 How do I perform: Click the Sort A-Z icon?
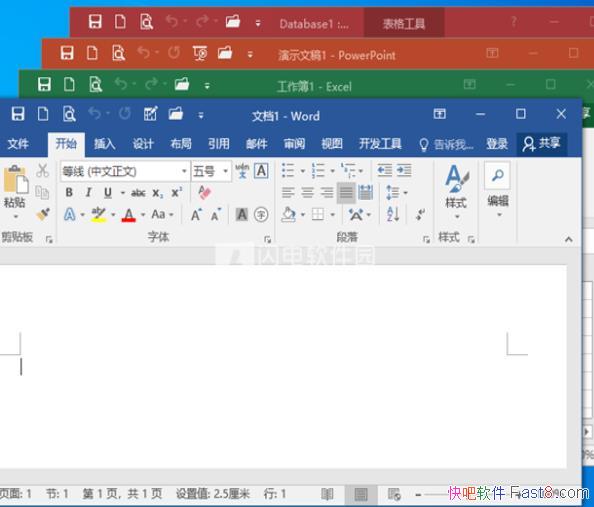(x=393, y=215)
